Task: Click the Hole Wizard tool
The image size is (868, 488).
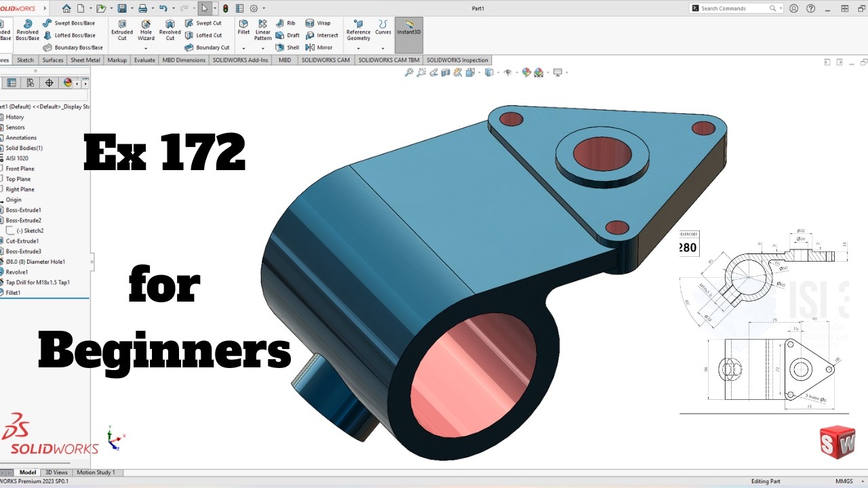Action: 146,30
